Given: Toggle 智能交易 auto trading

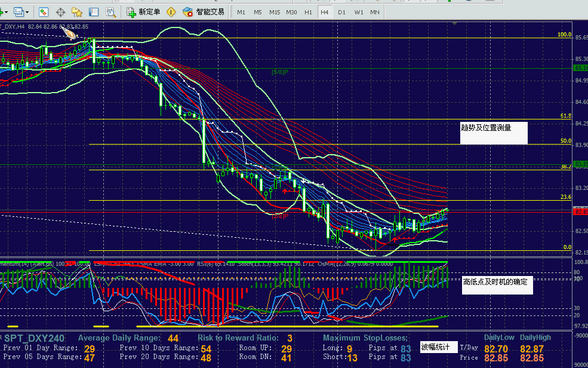Looking at the screenshot, I should (x=203, y=12).
